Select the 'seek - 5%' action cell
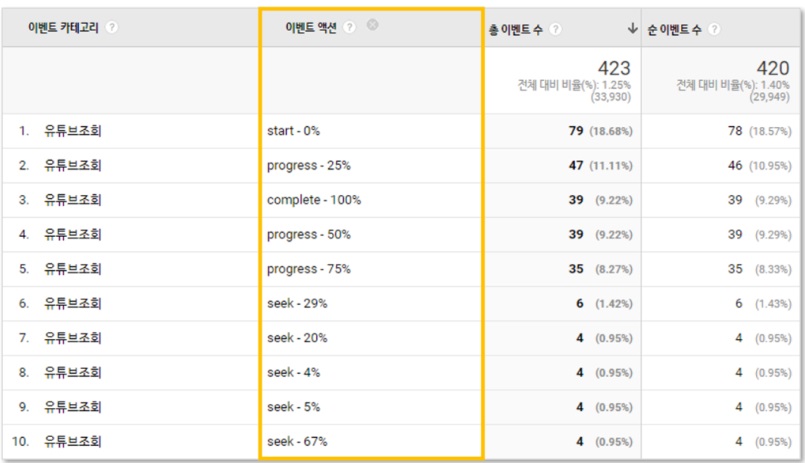Screen dimensions: 805x463 coord(293,407)
